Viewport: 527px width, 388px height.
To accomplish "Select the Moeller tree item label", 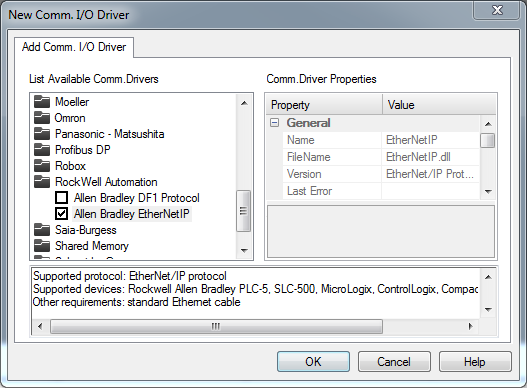I will click(x=72, y=102).
